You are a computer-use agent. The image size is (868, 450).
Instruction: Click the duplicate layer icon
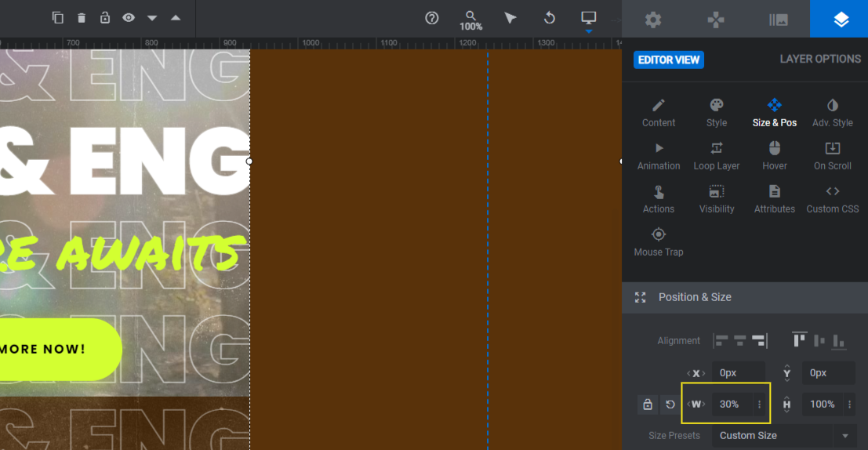point(57,18)
